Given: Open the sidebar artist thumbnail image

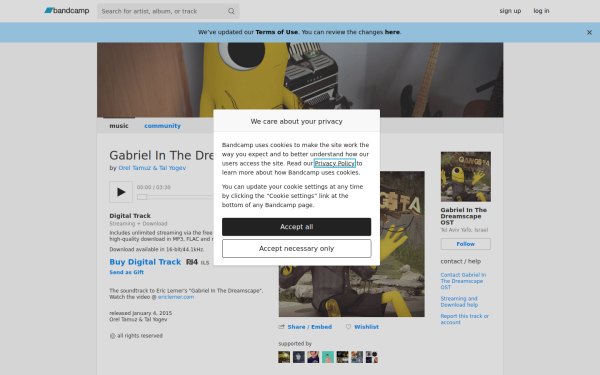Looking at the screenshot, I should click(x=466, y=177).
